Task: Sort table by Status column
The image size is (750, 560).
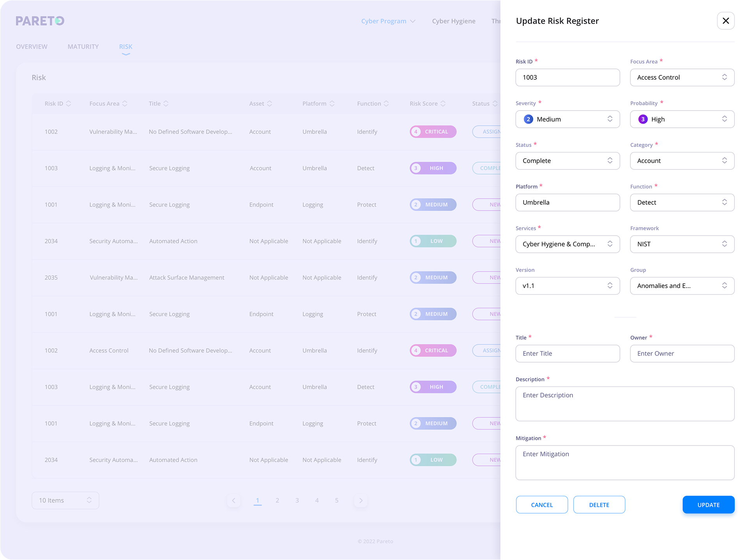Action: pos(485,104)
